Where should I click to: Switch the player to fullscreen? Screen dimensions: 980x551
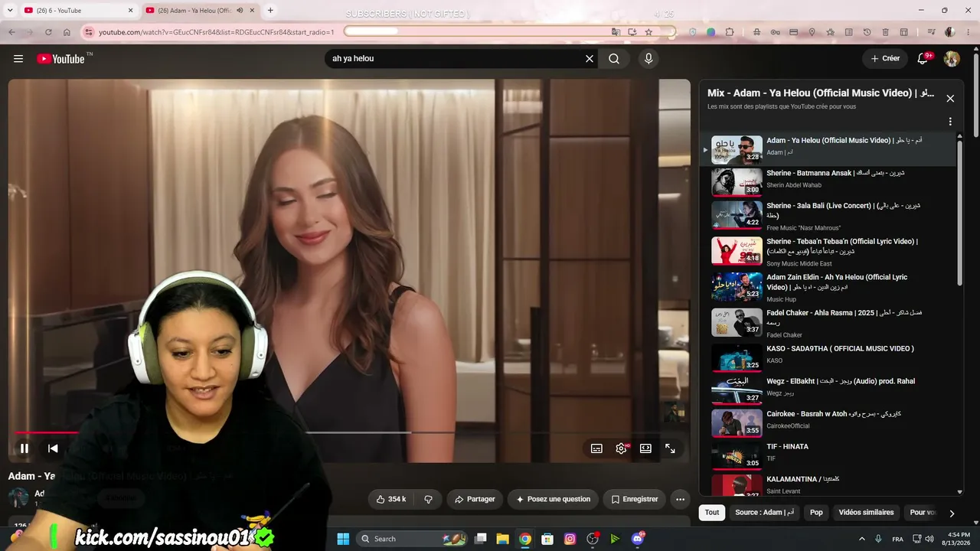click(x=670, y=448)
